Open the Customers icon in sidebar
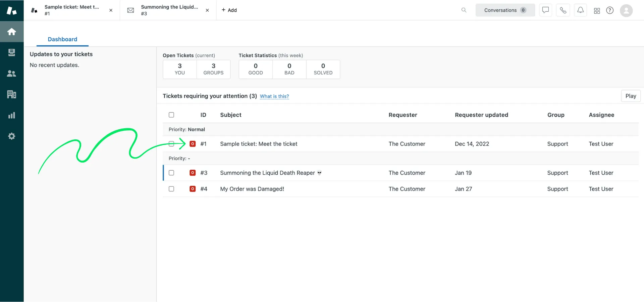Screen dimensions: 644x302 tap(12, 74)
